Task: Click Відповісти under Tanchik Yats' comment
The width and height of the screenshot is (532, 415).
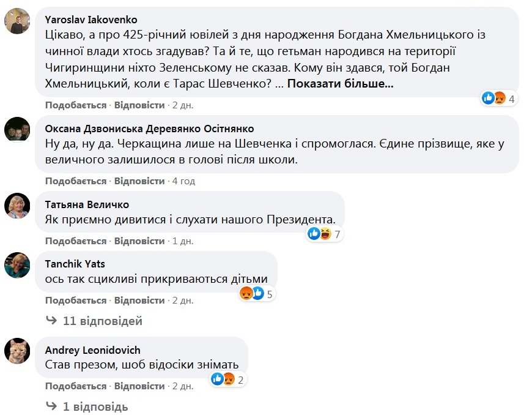Action: click(x=139, y=301)
